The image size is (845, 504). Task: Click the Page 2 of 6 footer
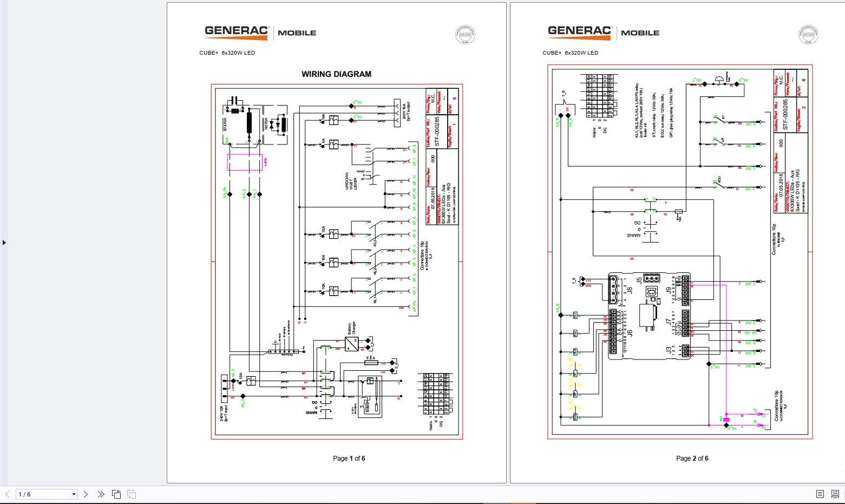click(x=692, y=459)
